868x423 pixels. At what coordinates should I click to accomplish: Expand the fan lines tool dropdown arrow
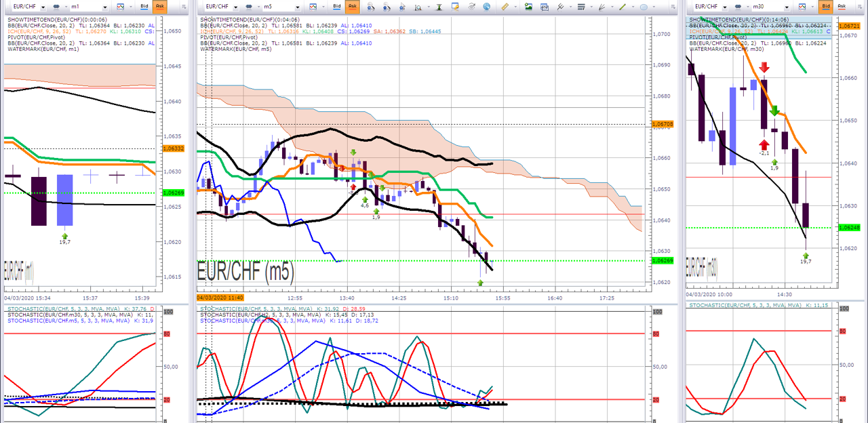coord(612,6)
